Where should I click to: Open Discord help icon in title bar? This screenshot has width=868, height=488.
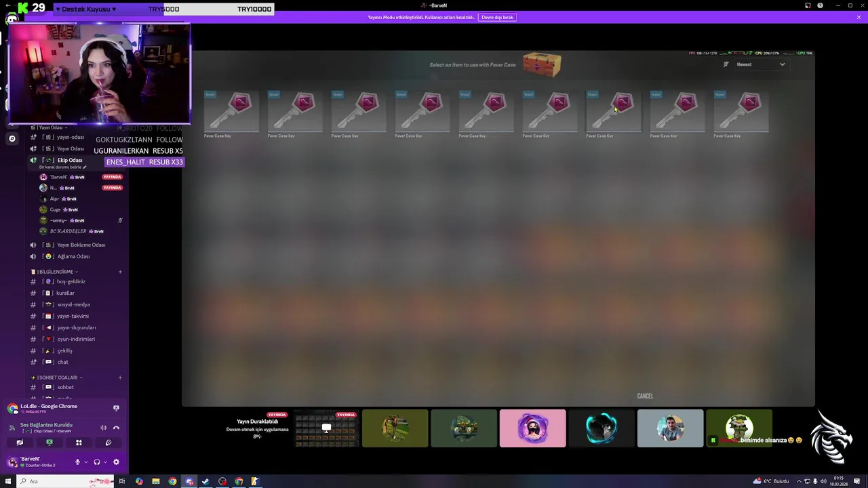click(820, 5)
